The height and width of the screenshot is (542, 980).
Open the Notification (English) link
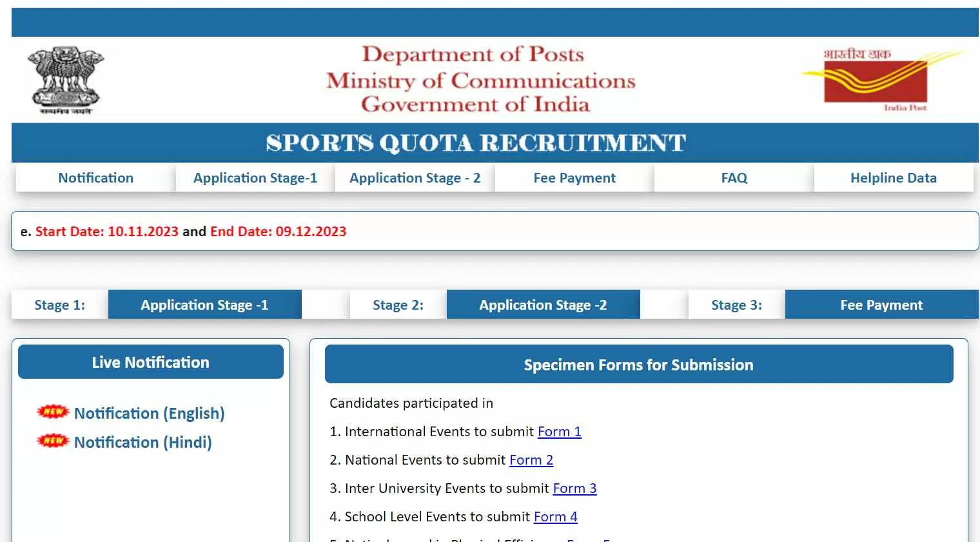point(150,413)
